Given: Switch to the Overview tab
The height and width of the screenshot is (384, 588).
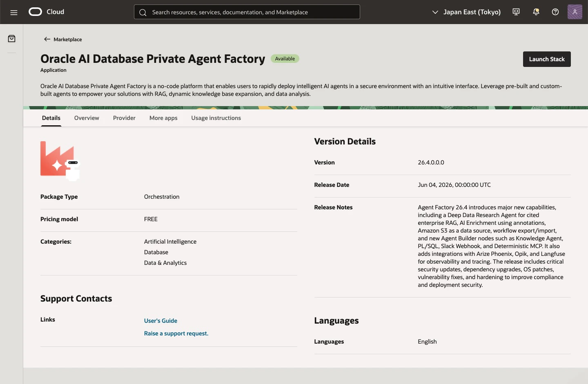Looking at the screenshot, I should click(x=87, y=118).
